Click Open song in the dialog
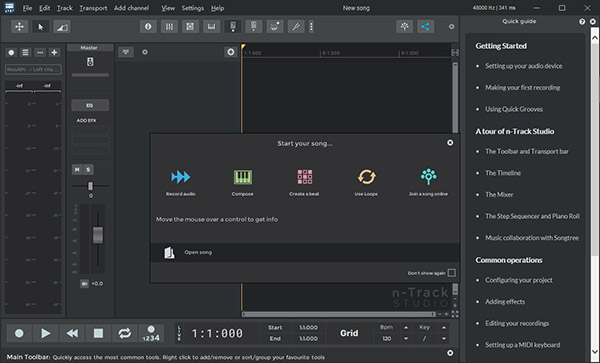 [x=198, y=252]
